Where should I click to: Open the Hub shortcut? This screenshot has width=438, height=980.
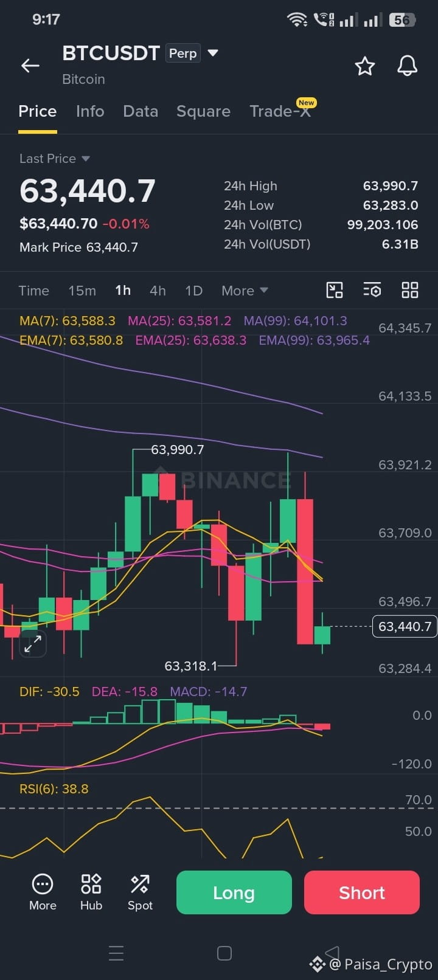[91, 892]
